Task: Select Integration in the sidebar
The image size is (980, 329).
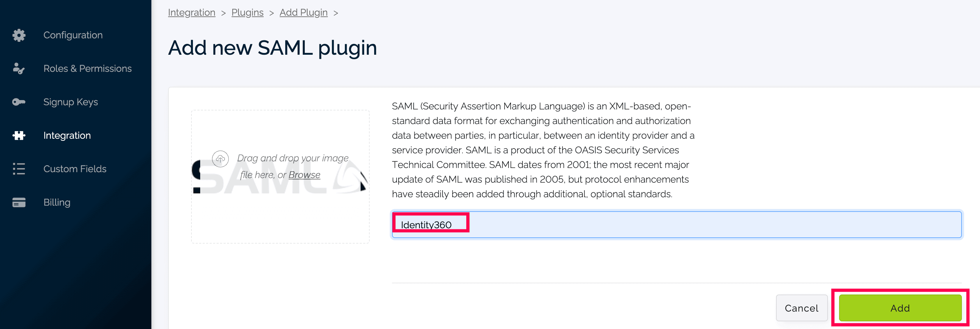Action: (x=67, y=136)
